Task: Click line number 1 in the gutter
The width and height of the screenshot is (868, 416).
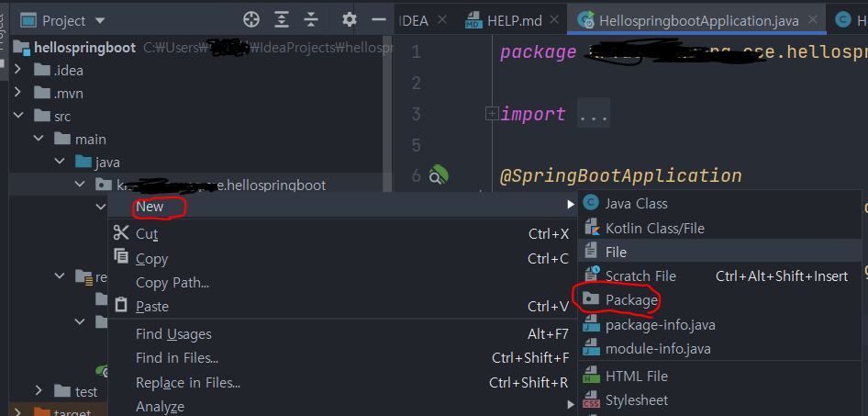Action: (416, 52)
